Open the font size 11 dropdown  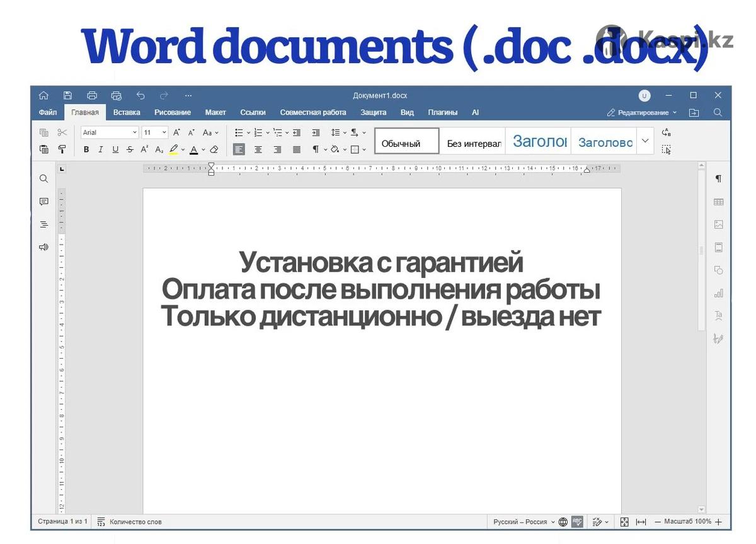pyautogui.click(x=154, y=132)
